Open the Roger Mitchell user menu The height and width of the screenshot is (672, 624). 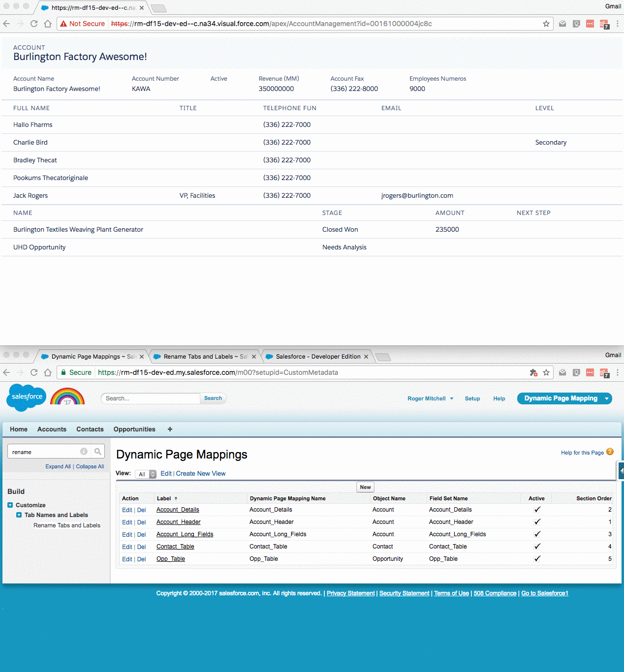(x=431, y=398)
